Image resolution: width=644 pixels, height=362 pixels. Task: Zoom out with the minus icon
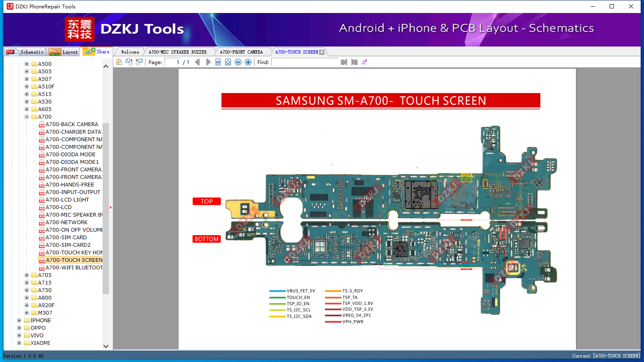(238, 62)
